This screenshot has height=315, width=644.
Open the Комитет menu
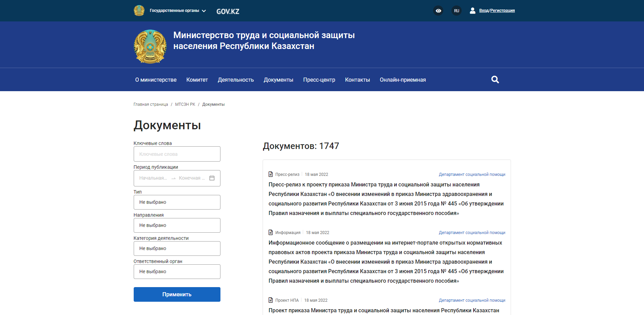tap(197, 80)
